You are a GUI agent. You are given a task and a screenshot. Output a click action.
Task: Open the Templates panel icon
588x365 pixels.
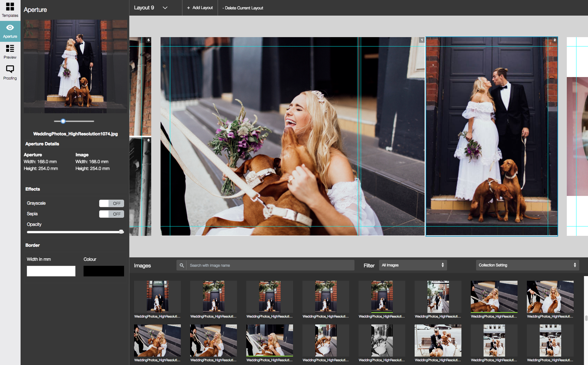10,7
